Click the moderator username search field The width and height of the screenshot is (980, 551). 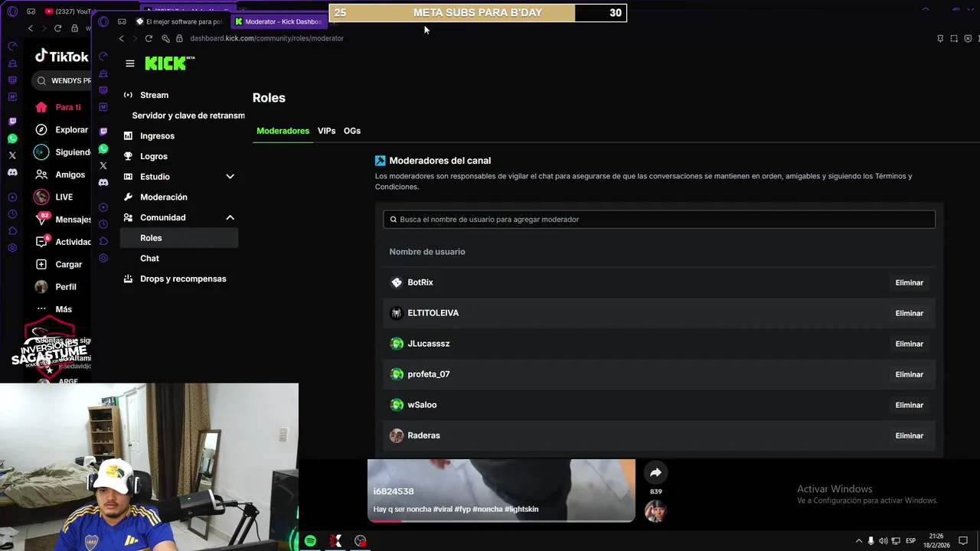[659, 220]
